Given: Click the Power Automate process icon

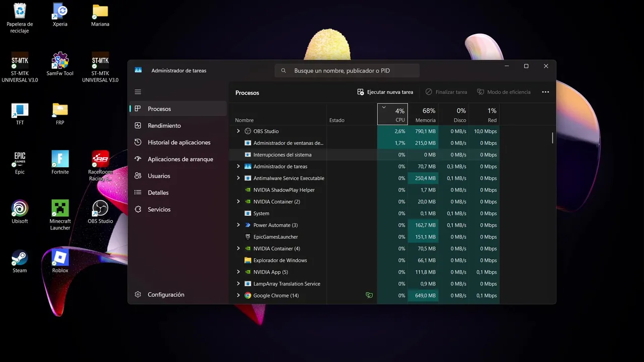Looking at the screenshot, I should pos(248,225).
